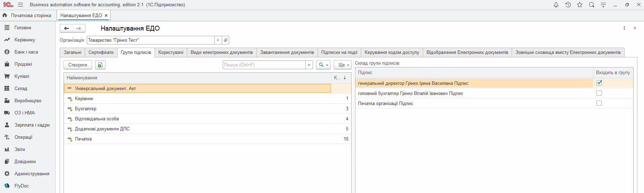Clear the search field with x button

click(x=309, y=65)
